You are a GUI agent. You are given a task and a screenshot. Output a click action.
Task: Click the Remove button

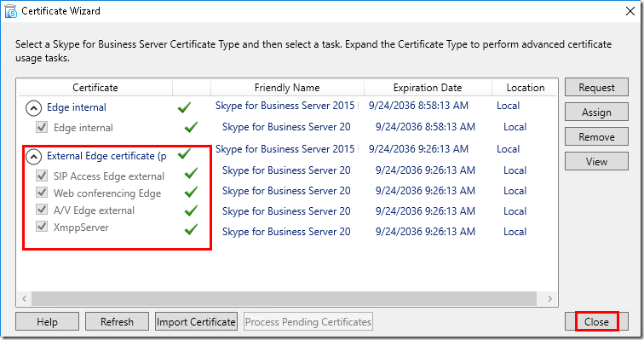pos(596,136)
